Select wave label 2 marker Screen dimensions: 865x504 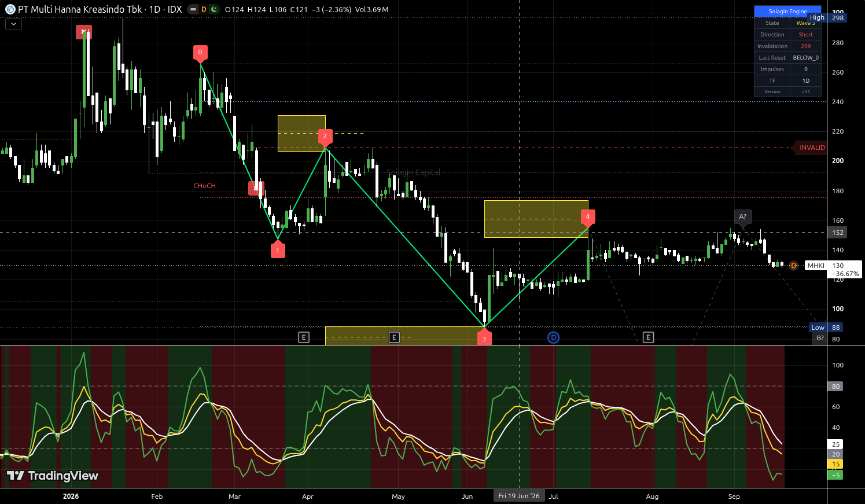[325, 137]
